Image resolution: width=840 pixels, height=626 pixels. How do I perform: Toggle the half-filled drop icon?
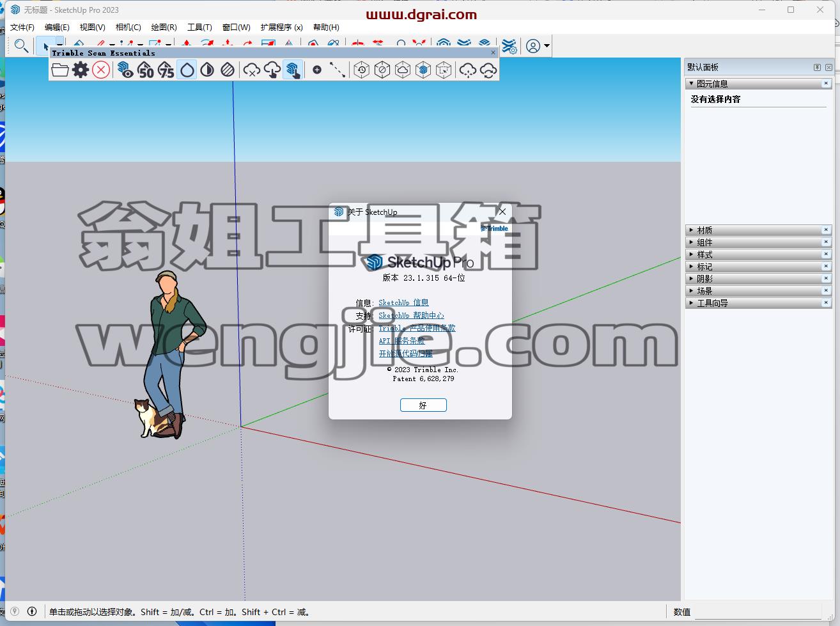click(x=207, y=70)
